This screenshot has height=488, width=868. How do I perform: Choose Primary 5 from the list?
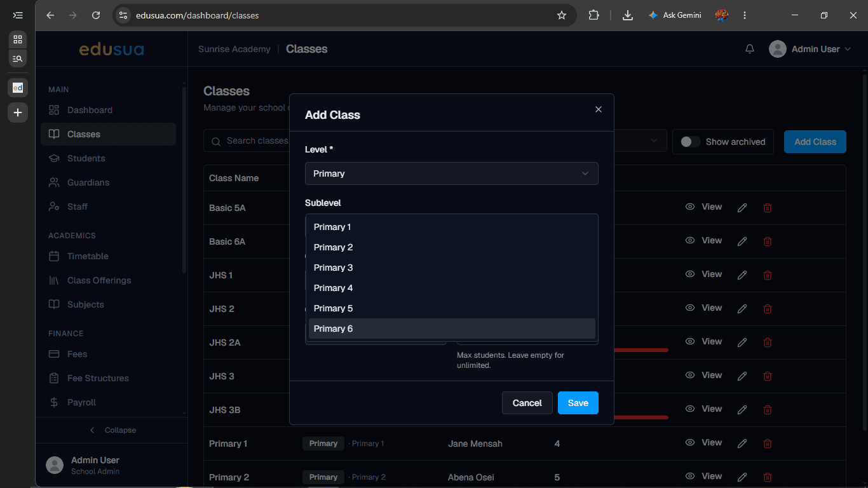[452, 308]
